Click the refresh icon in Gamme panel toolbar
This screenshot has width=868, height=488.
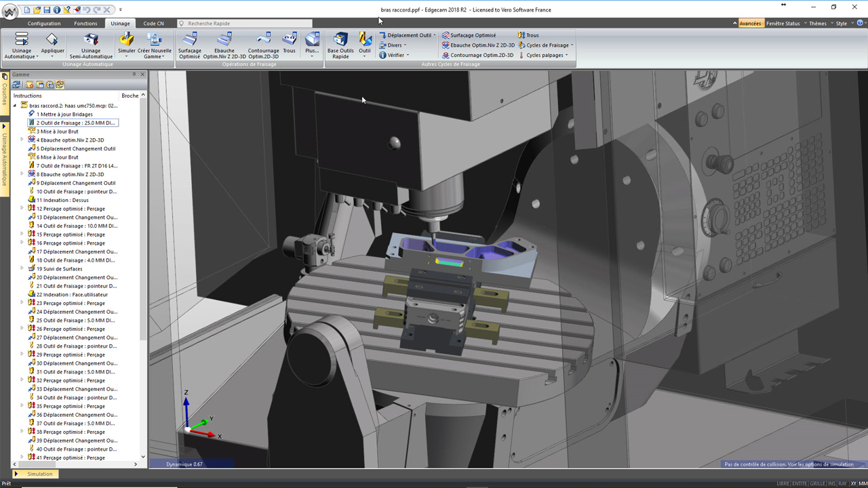pos(17,85)
